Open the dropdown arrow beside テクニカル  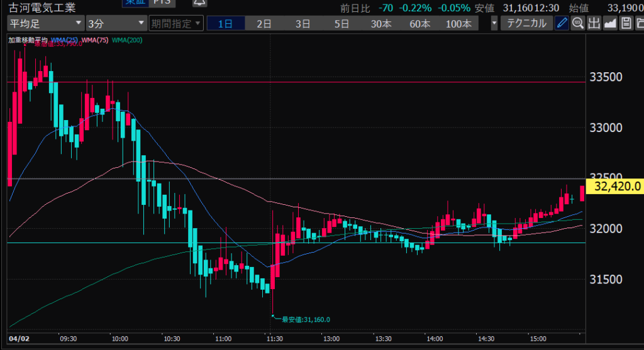[494, 24]
